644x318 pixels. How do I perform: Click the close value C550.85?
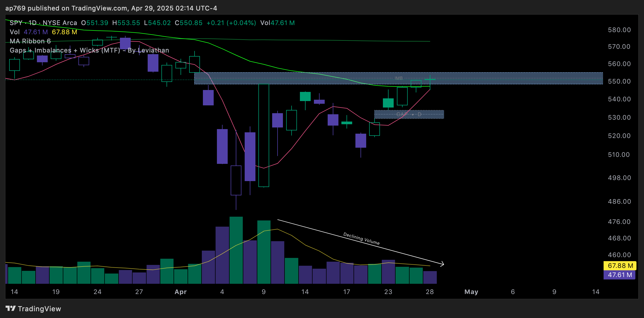point(189,23)
